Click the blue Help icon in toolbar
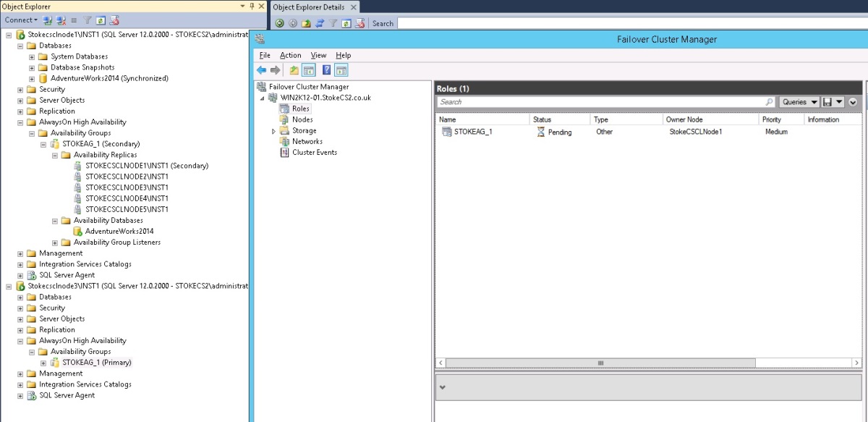The width and height of the screenshot is (868, 422). point(326,70)
